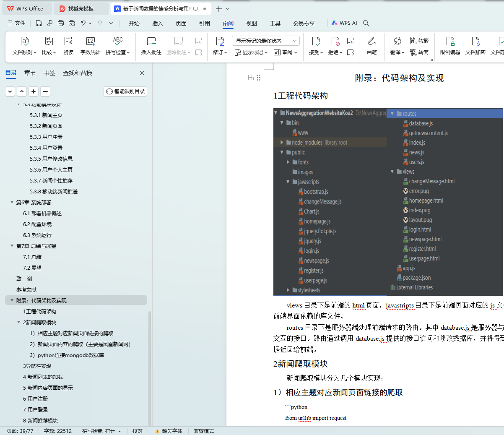Open the WPS Office home tab
The width and height of the screenshot is (504, 435).
pyautogui.click(x=26, y=8)
